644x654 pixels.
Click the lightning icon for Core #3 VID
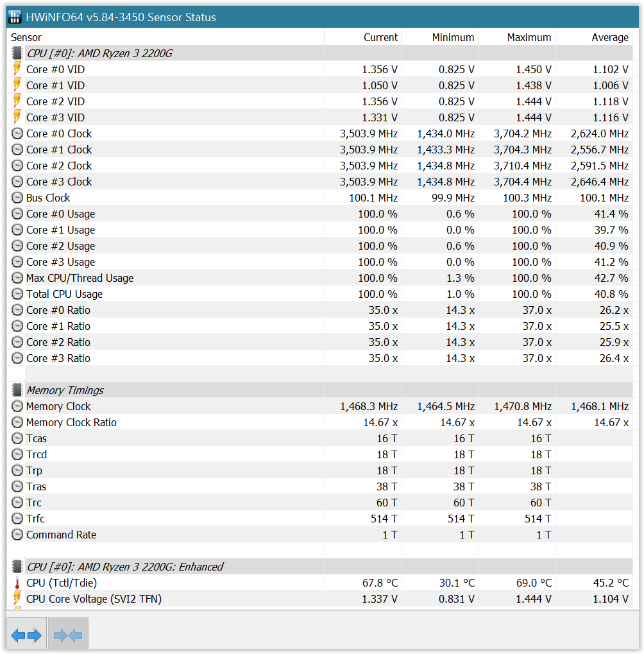coord(17,117)
